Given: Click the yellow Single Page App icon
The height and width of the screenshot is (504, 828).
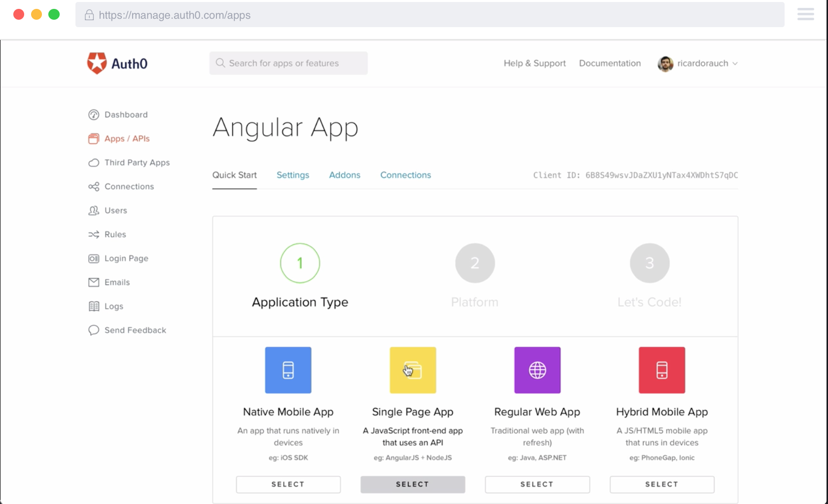Looking at the screenshot, I should [x=413, y=370].
